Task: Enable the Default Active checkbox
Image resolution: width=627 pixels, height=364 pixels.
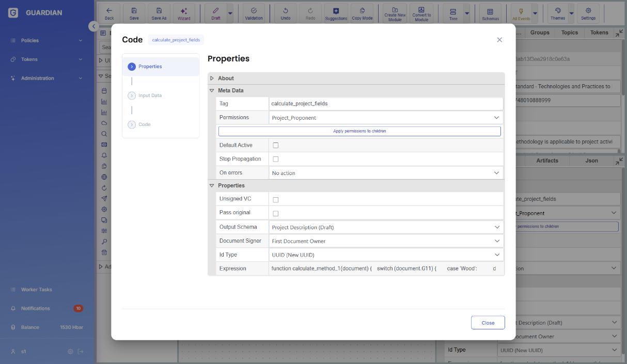Action: [x=276, y=146]
